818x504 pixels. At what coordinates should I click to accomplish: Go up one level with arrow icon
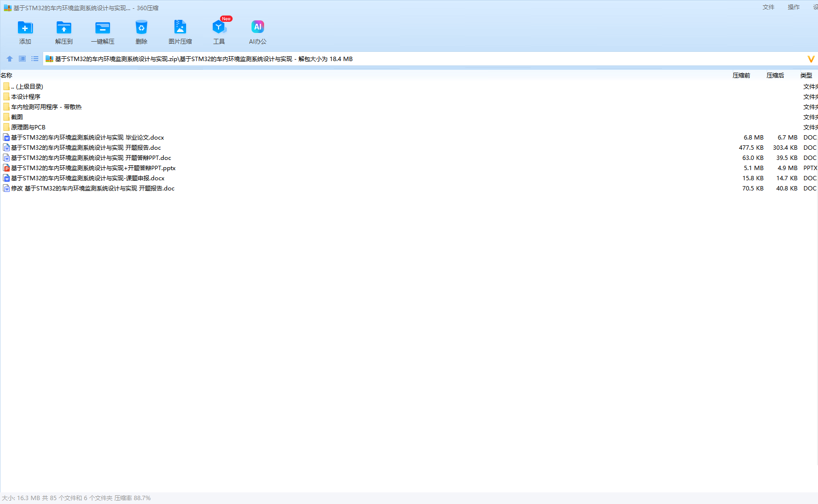10,59
